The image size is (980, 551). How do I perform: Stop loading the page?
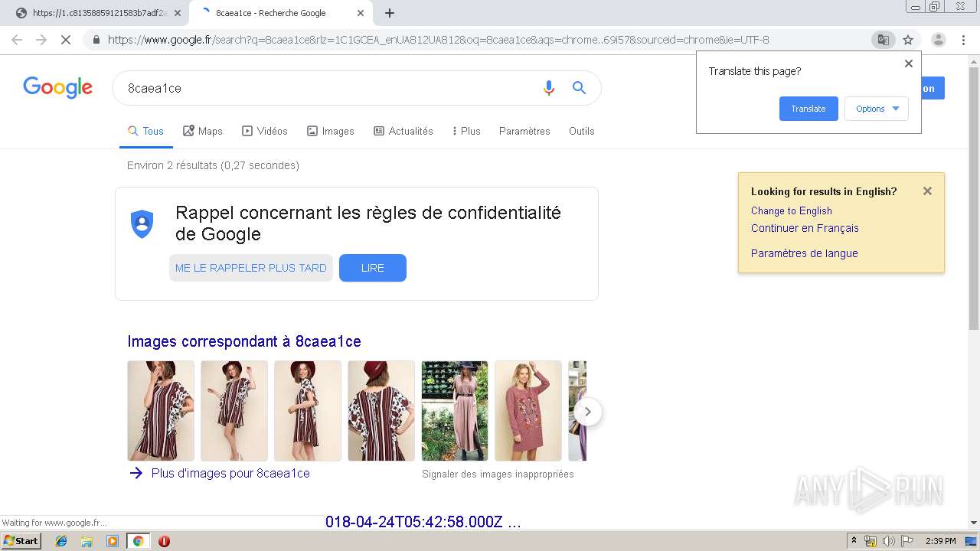[x=65, y=40]
